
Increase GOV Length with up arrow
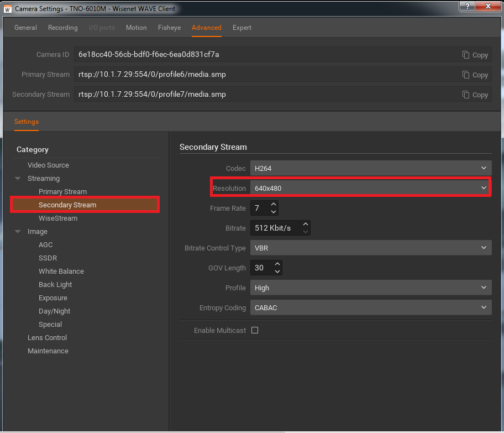click(277, 264)
